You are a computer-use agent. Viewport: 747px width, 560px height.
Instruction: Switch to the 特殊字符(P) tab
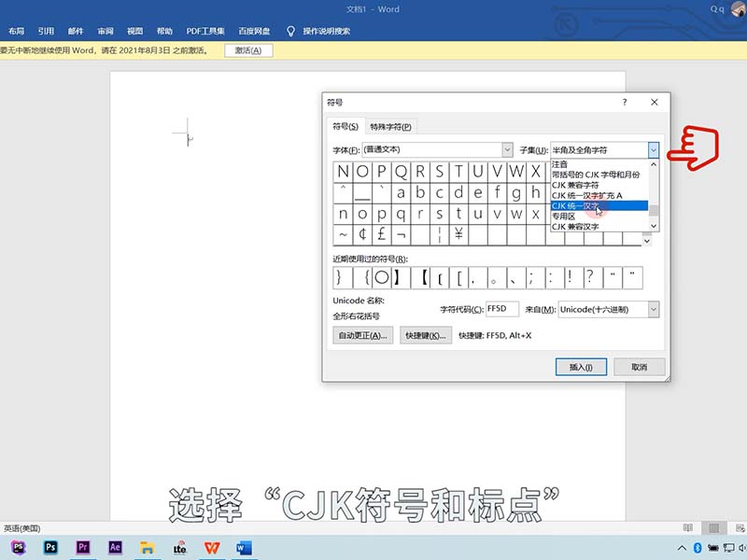tap(390, 127)
